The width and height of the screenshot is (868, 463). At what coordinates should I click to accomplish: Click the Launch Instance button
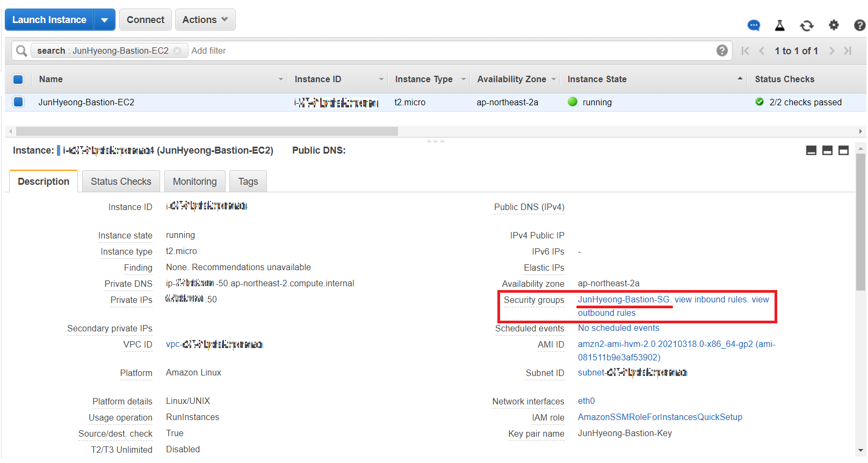click(x=49, y=20)
